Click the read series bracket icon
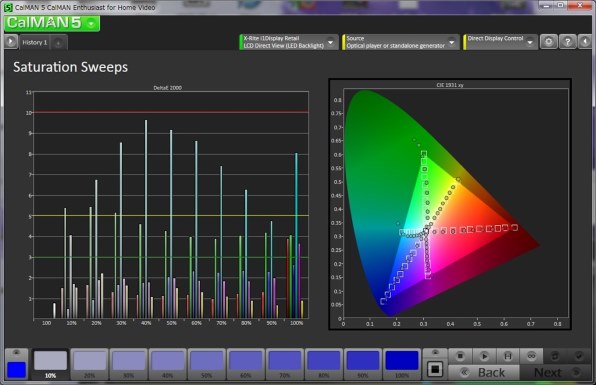This screenshot has width=596, height=385. click(507, 356)
